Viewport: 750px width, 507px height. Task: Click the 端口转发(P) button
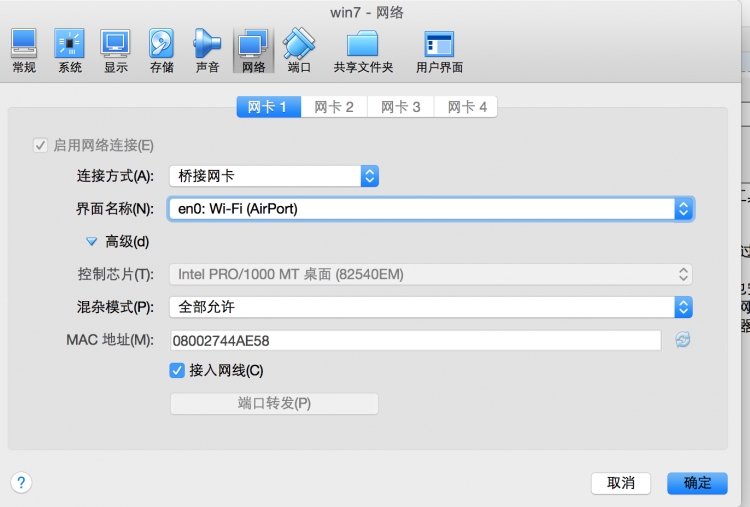[274, 403]
